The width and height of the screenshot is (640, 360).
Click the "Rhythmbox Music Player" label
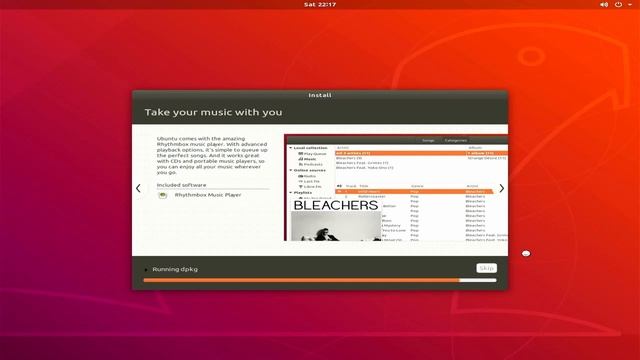(x=208, y=195)
